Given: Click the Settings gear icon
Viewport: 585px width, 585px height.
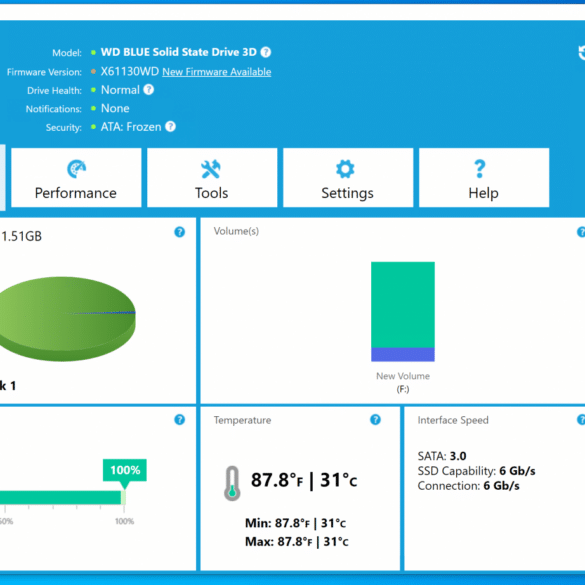Looking at the screenshot, I should [345, 169].
